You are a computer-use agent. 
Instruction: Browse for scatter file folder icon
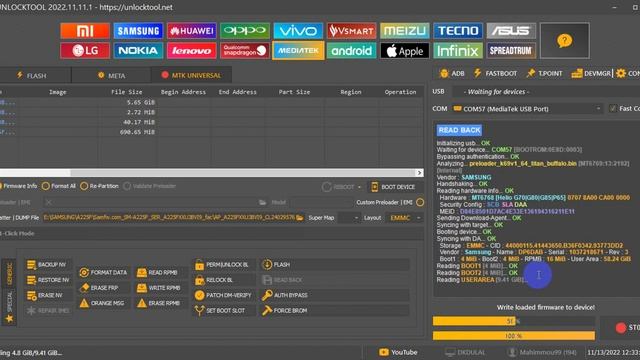coord(300,218)
